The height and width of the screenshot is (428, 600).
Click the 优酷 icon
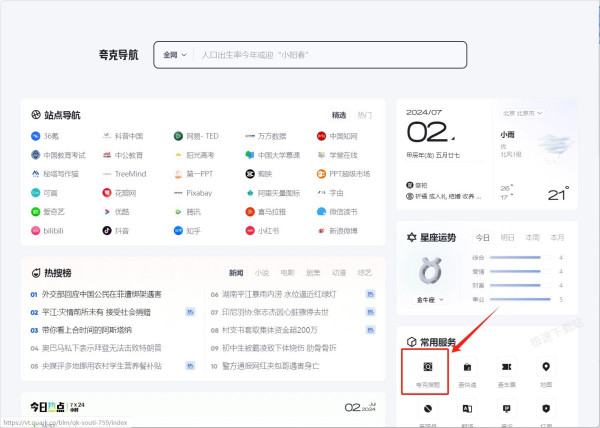point(107,212)
